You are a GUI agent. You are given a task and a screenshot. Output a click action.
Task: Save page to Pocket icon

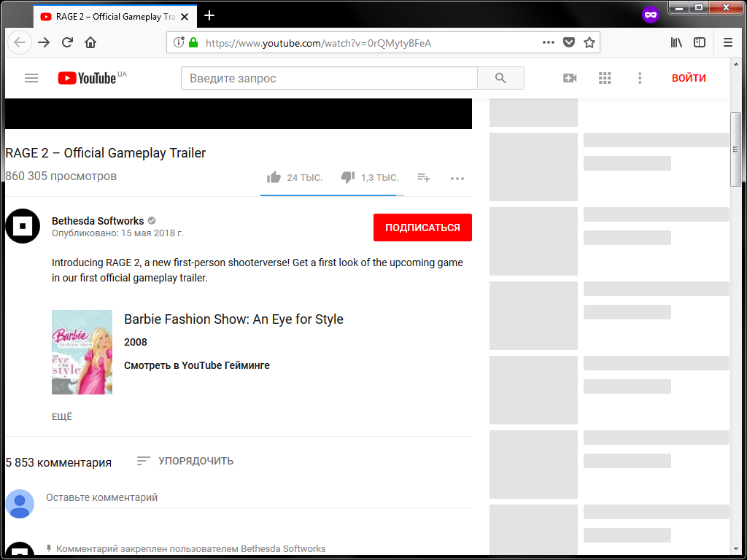tap(569, 43)
